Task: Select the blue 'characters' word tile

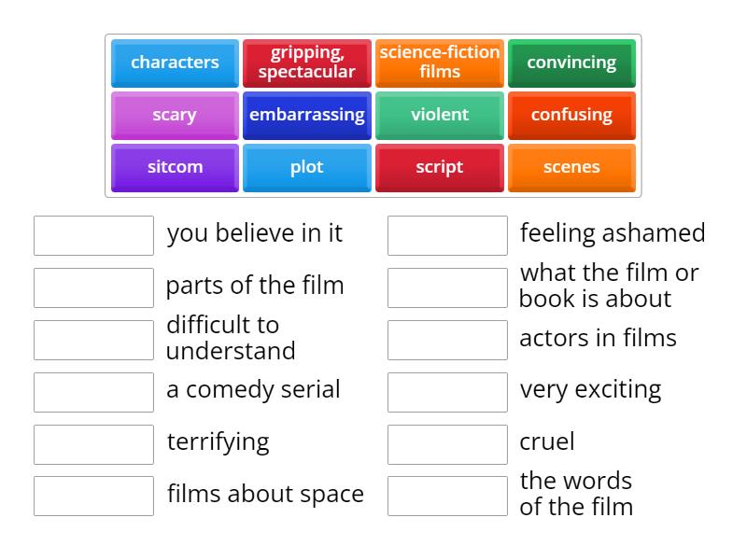Action: point(175,63)
